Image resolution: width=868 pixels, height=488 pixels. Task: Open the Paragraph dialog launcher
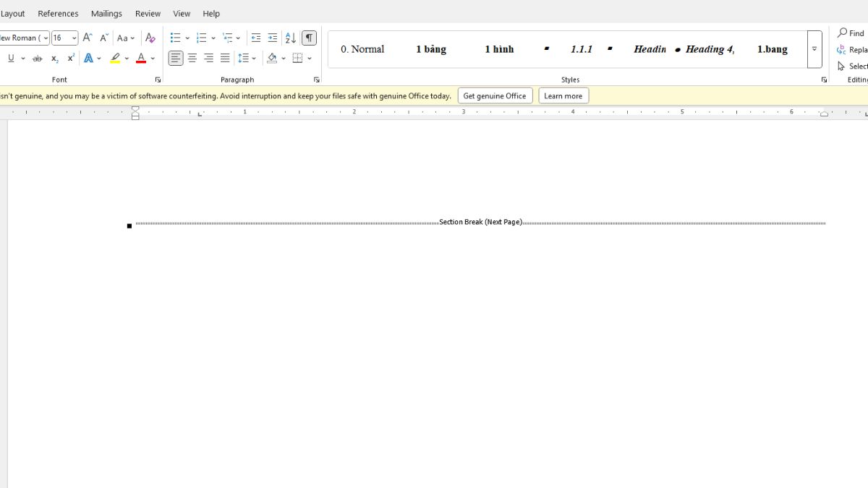(317, 80)
